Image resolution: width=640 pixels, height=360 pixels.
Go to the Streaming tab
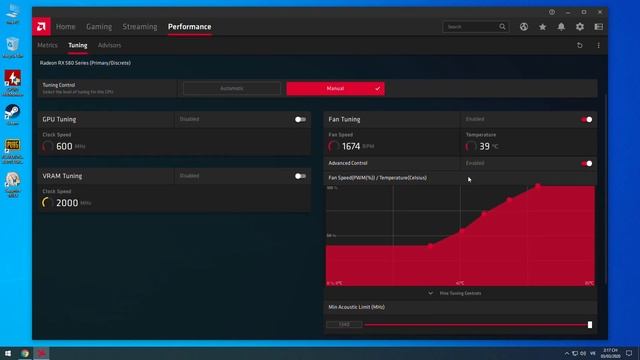[x=140, y=27]
